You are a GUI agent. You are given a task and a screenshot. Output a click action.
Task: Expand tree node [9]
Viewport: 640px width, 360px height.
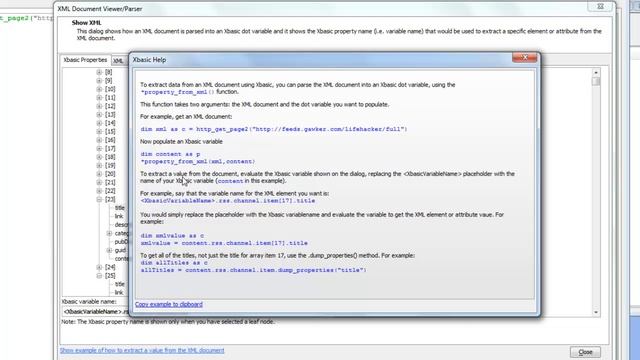(x=99, y=81)
